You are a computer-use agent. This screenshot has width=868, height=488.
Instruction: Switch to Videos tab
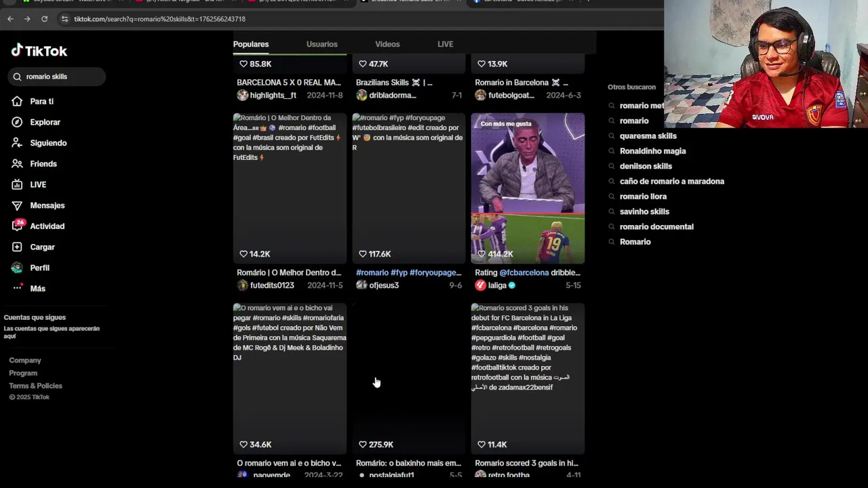tap(387, 44)
